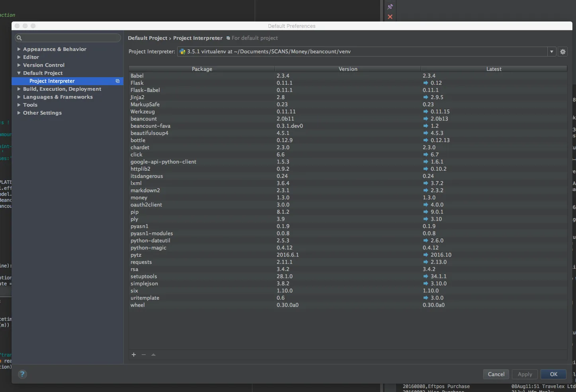576x392 pixels.
Task: Expand Languages & Frameworks section
Action: tap(19, 97)
